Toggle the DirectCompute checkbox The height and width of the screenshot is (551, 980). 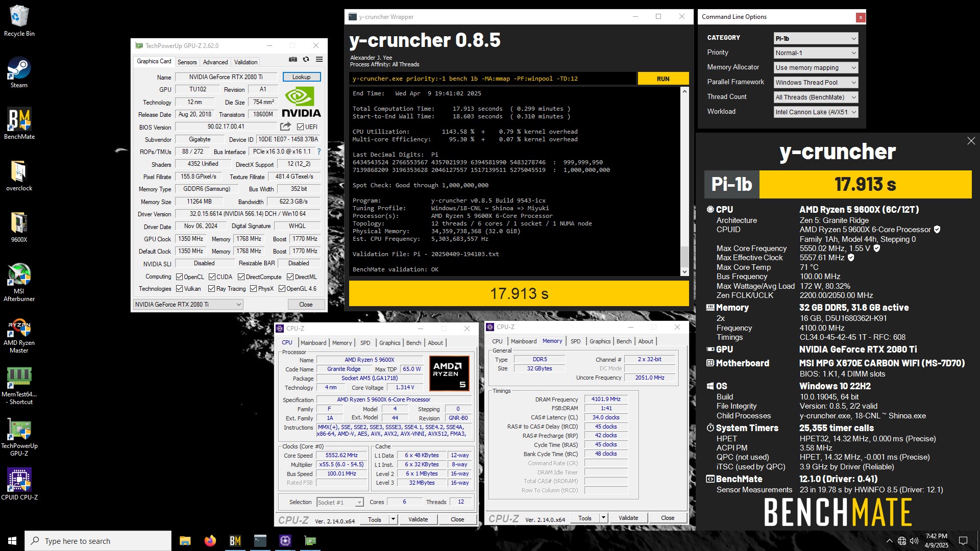pos(241,277)
